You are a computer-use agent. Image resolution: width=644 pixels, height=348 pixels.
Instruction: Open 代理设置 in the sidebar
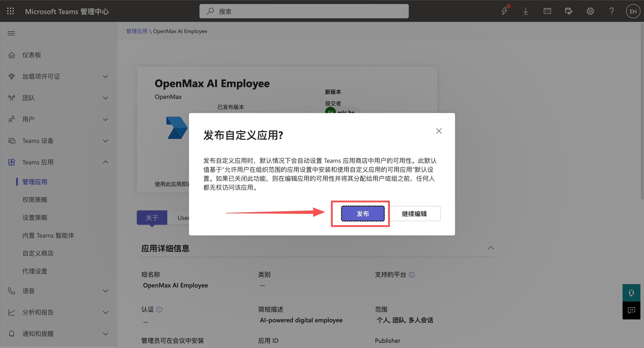click(35, 271)
